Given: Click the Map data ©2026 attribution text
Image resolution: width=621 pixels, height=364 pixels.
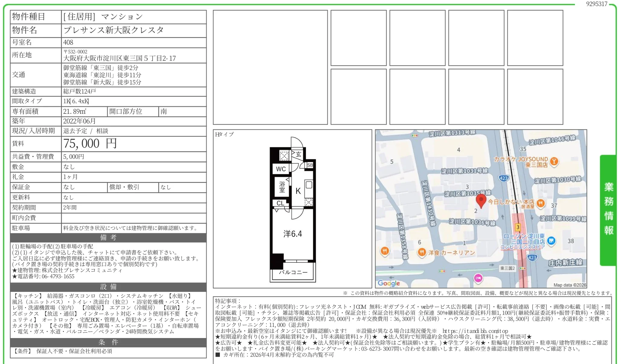Looking at the screenshot, I should 569,285.
